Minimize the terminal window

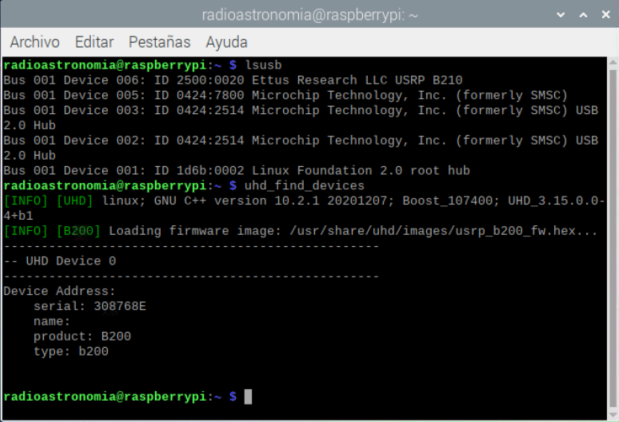pyautogui.click(x=561, y=15)
